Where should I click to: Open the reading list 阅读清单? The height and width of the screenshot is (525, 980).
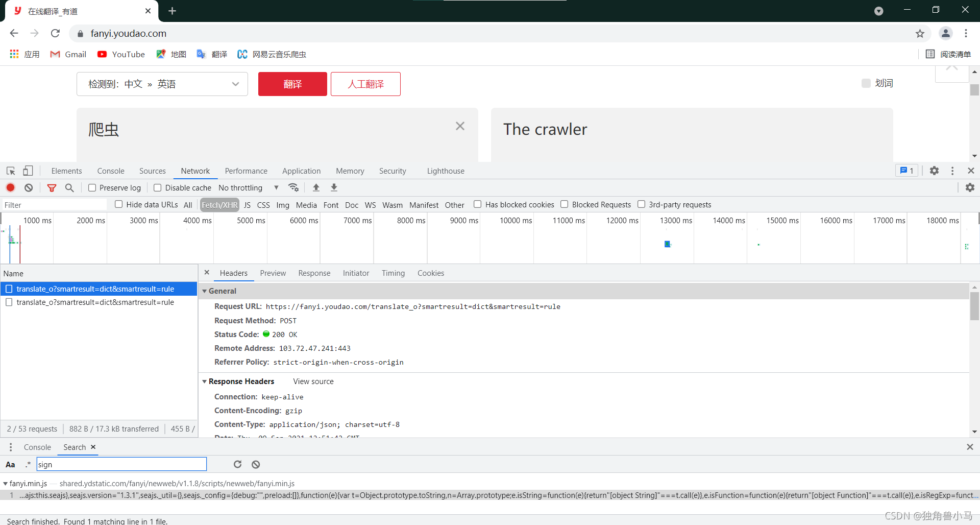tap(948, 54)
